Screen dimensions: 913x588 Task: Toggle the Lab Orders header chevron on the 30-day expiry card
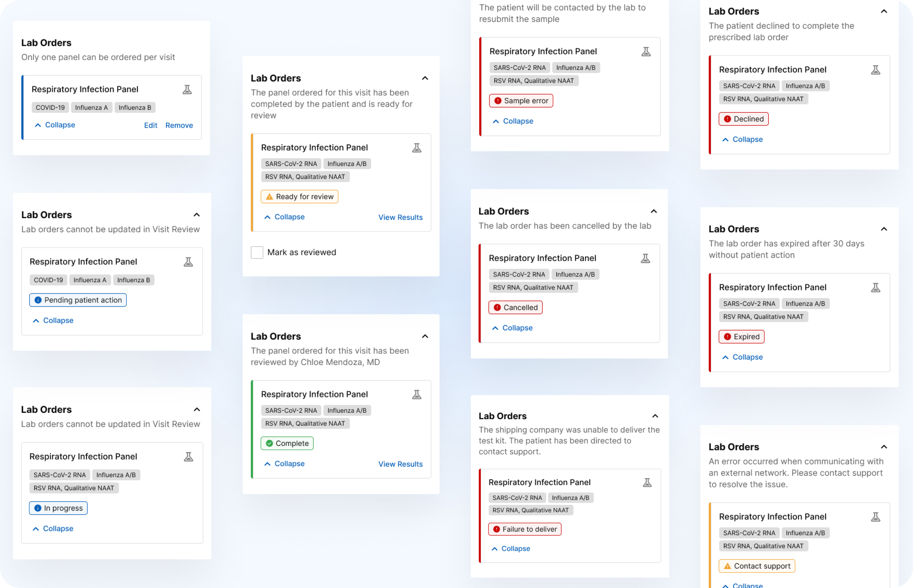884,229
